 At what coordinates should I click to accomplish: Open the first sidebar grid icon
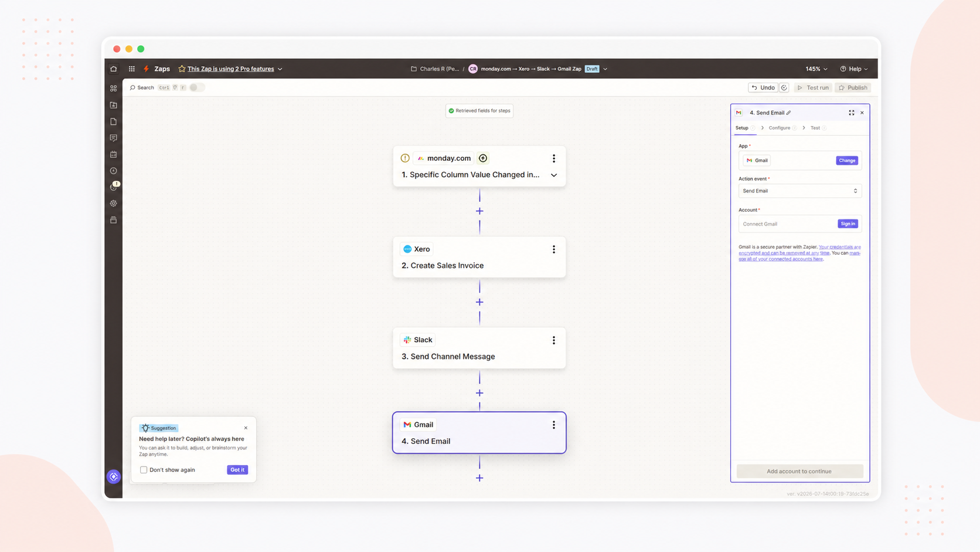(114, 89)
